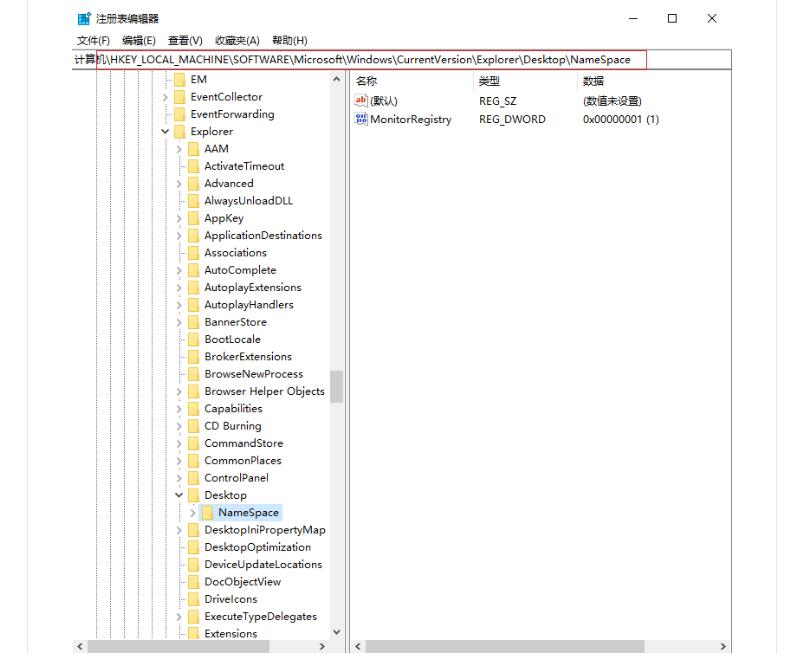The image size is (795, 654).
Task: Click the EventForwarding folder icon
Action: 179,114
